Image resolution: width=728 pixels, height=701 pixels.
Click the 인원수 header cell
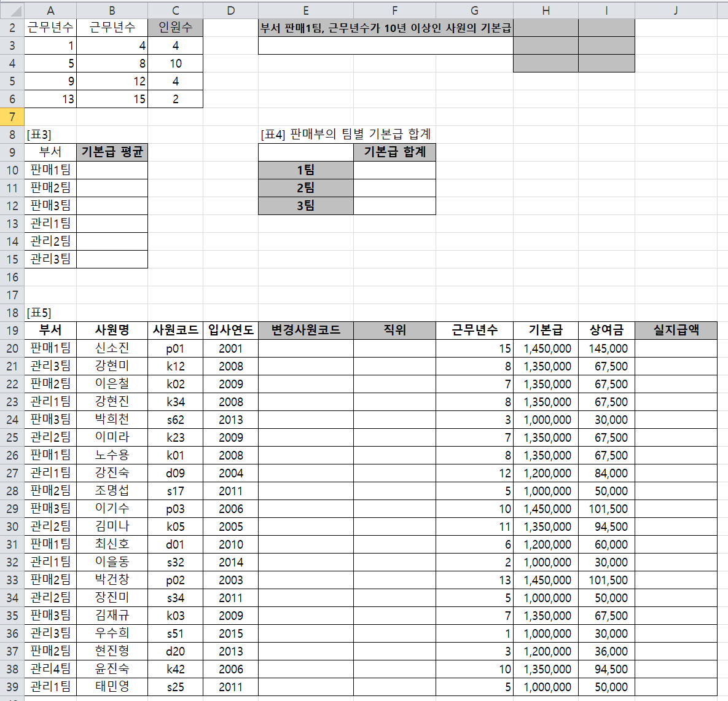pyautogui.click(x=175, y=28)
